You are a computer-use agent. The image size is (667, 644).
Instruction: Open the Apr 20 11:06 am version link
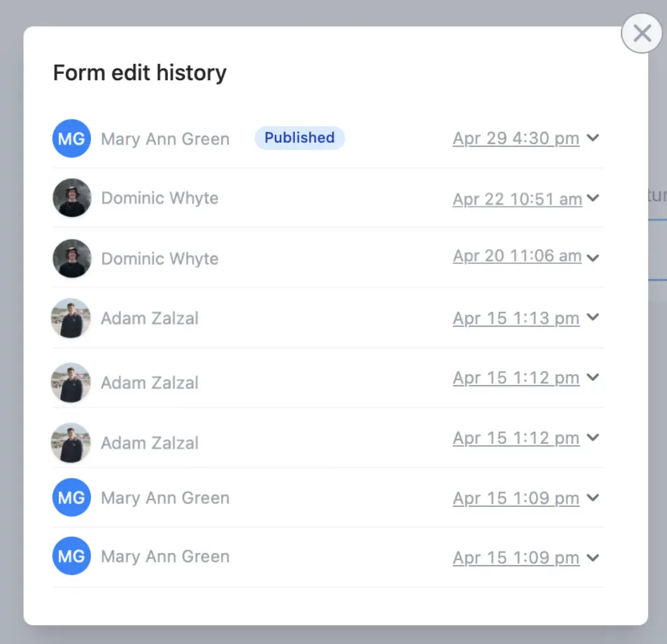[517, 256]
